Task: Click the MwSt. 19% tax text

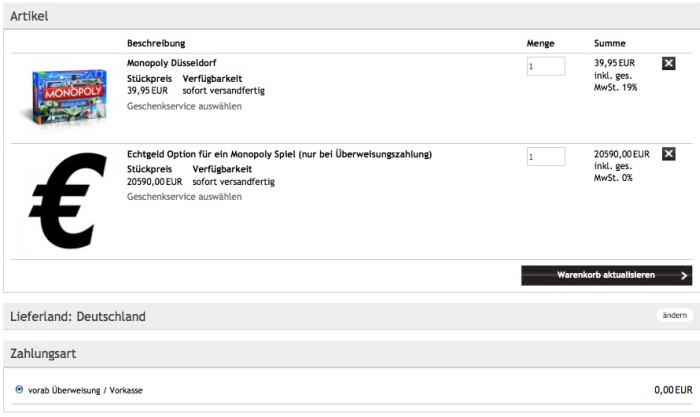Action: click(x=615, y=88)
